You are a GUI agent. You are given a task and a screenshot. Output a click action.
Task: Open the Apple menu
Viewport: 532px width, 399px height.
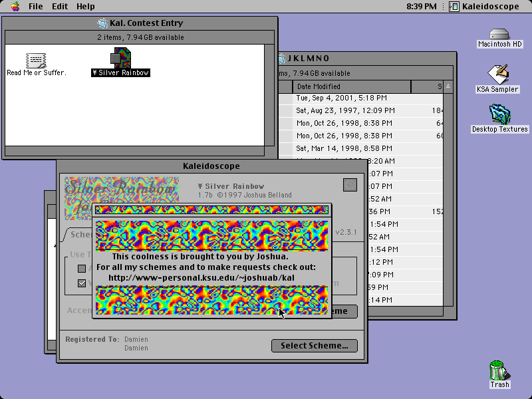[x=15, y=6]
